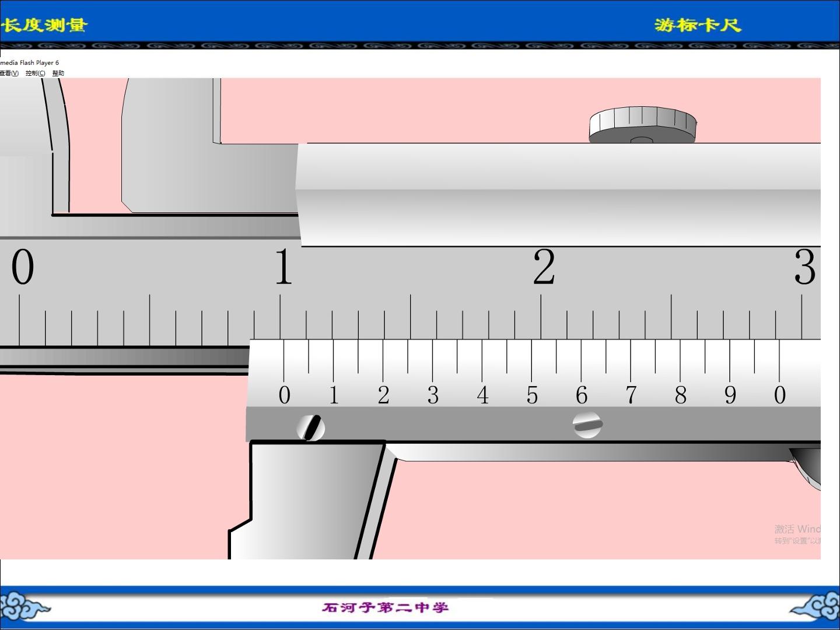Click the locking screw knob on the caliper
This screenshot has width=840, height=630.
tap(642, 125)
